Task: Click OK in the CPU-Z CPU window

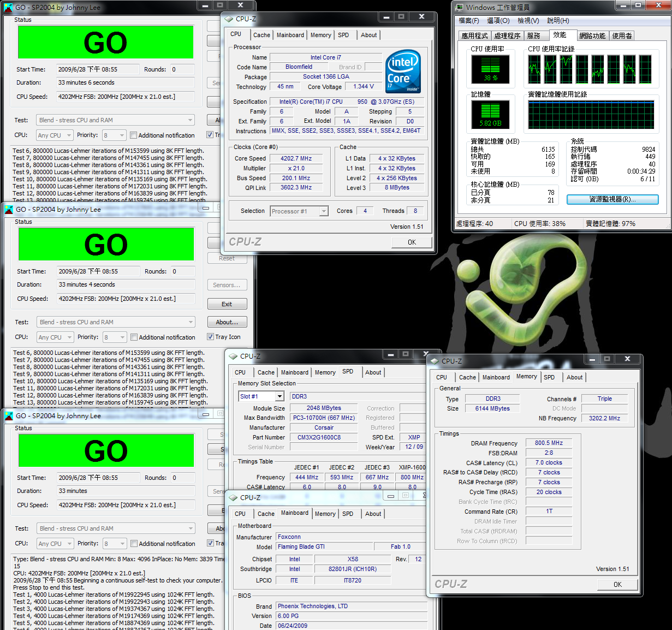Action: [x=412, y=242]
